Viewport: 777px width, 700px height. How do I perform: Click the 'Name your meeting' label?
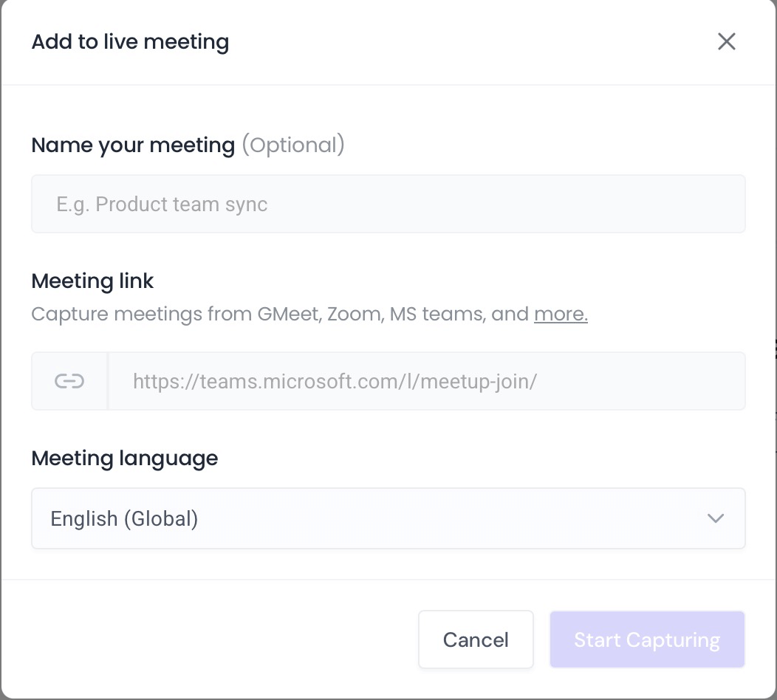pos(133,145)
